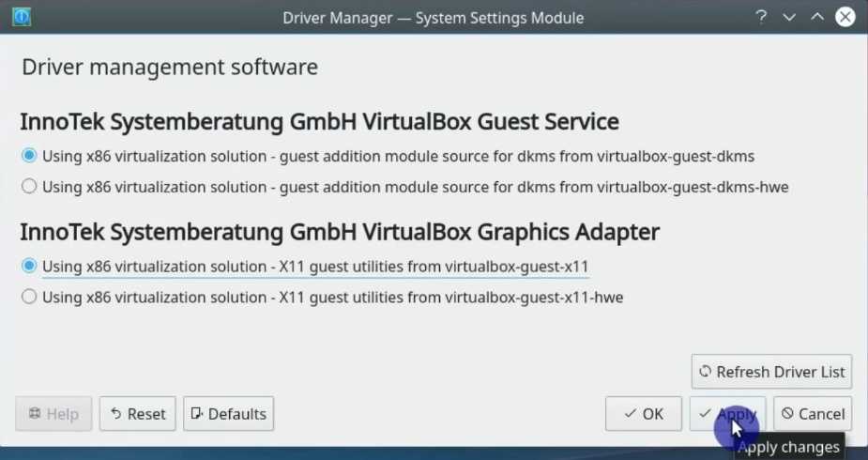Screen dimensions: 868x460
Task: Click the VirtualBox Guest Service heading
Action: tap(319, 122)
